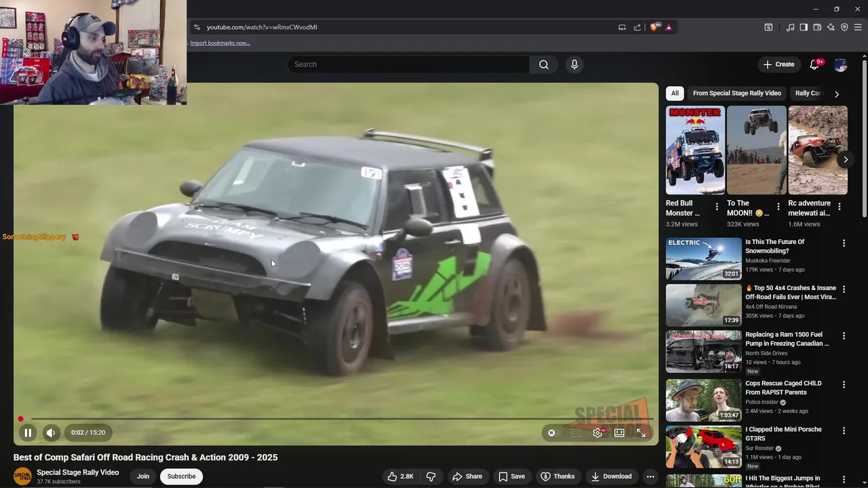Open the Special Stage Rally Video channel avatar

click(x=22, y=476)
